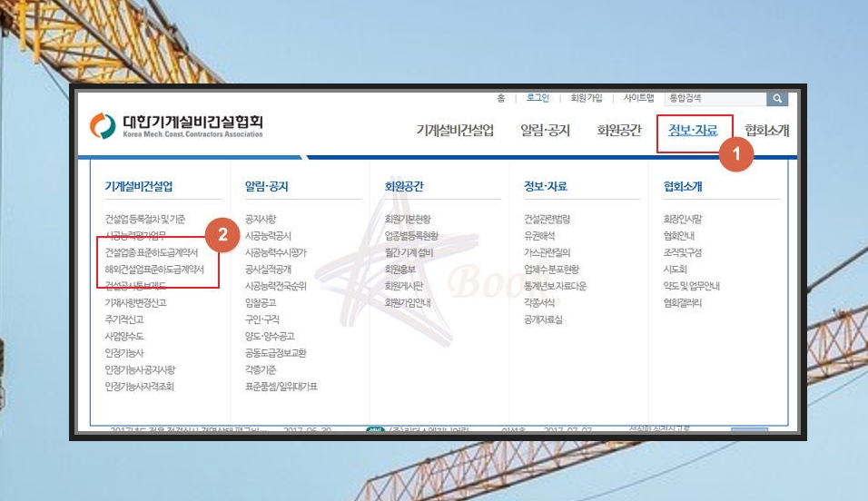Open 회원홍보 menu entry

(x=400, y=270)
